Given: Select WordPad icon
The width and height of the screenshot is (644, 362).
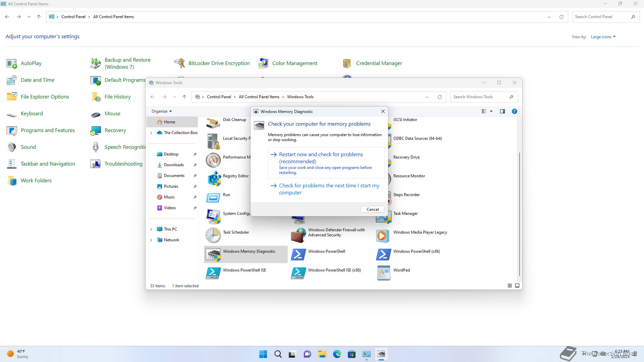Looking at the screenshot, I should [x=383, y=273].
